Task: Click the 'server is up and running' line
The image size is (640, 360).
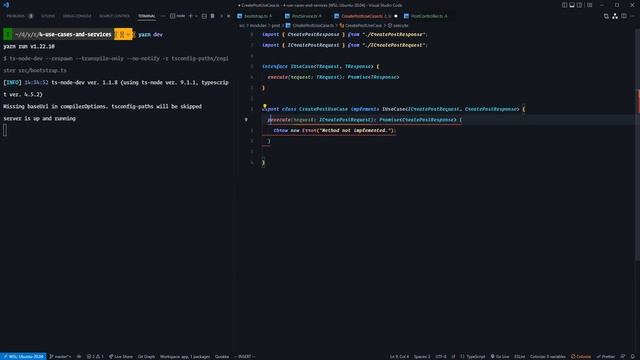Action: (x=40, y=118)
